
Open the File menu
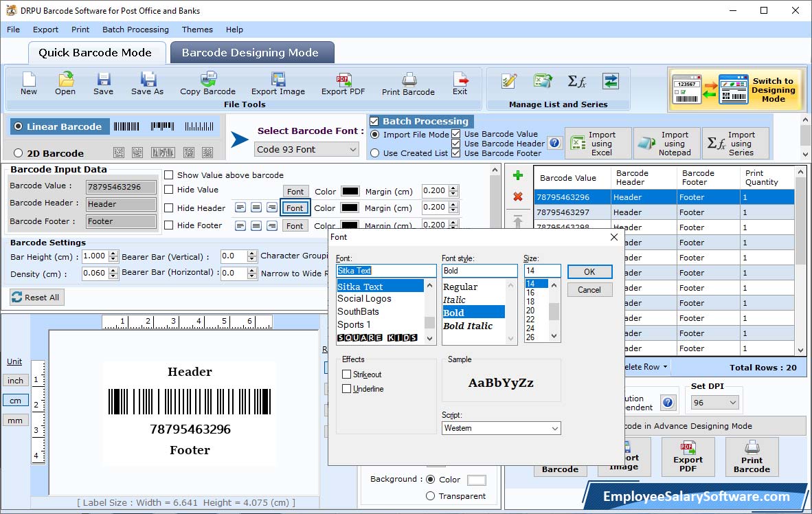14,30
